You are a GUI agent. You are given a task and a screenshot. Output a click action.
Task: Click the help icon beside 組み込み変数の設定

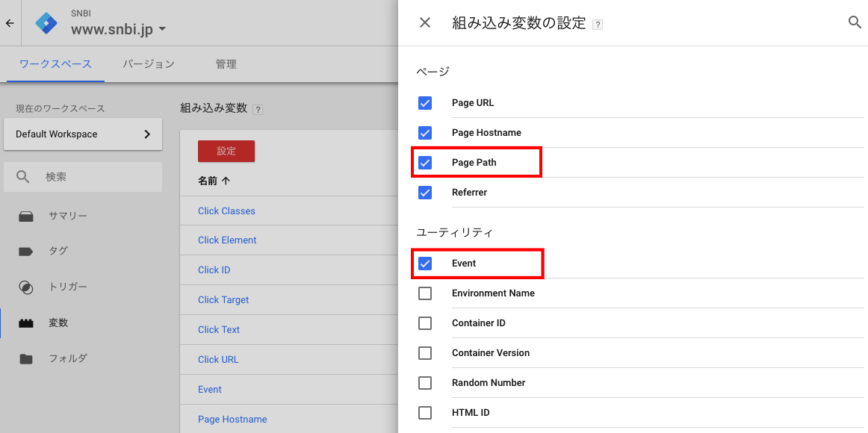tap(598, 25)
